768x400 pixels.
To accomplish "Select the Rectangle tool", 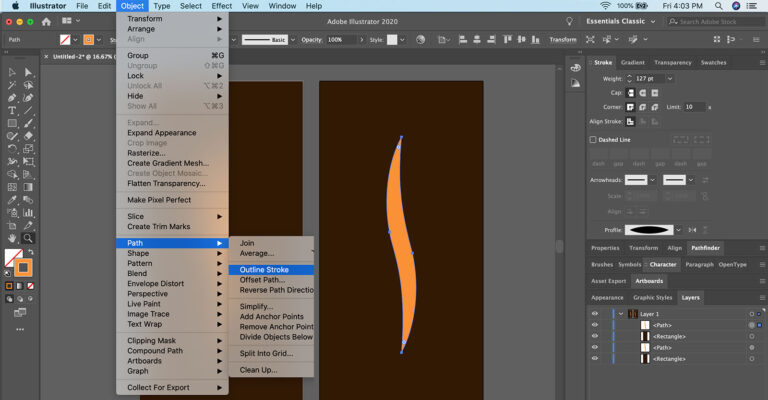I will [x=12, y=123].
